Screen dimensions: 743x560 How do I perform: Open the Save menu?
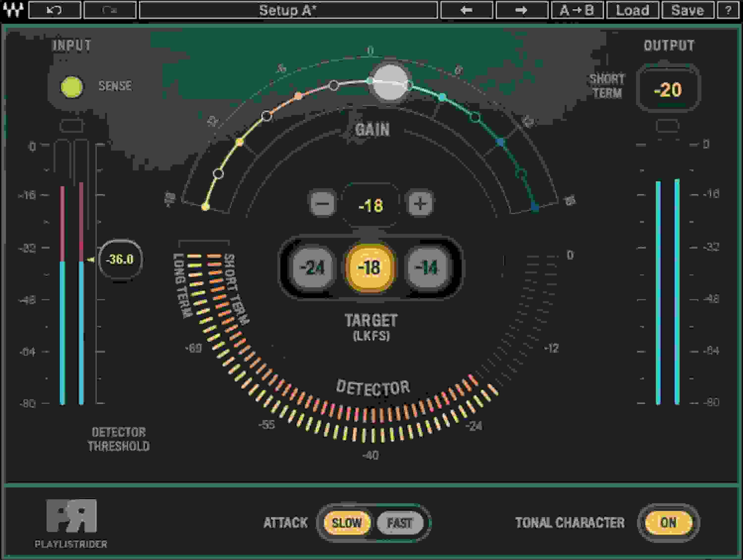[688, 10]
